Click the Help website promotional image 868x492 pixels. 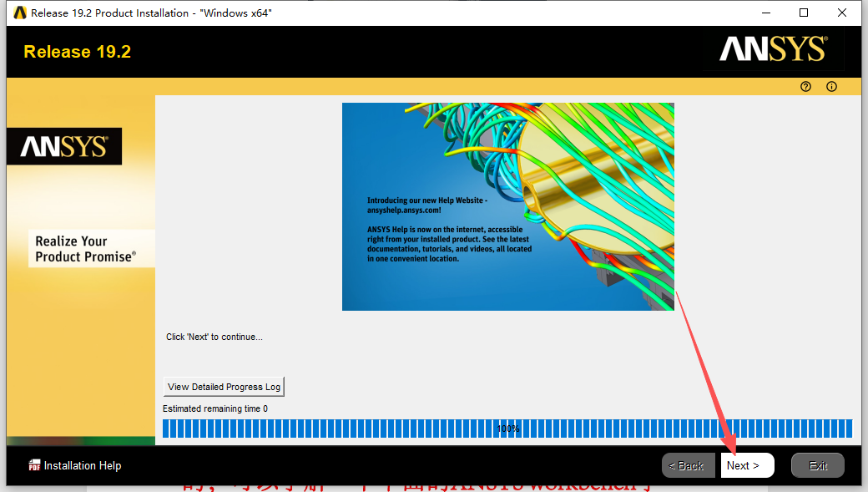point(507,206)
